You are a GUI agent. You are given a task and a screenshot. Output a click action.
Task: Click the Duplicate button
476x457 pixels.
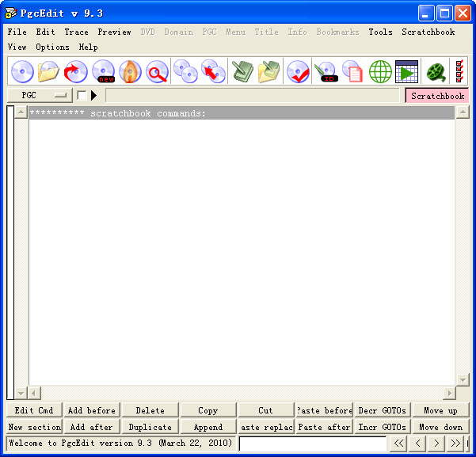150,427
